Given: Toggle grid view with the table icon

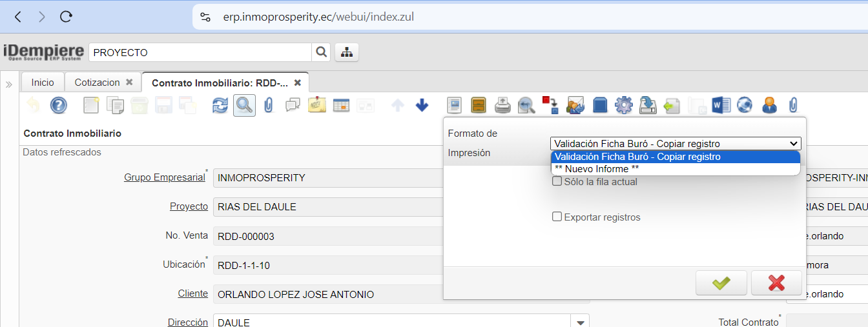Looking at the screenshot, I should (341, 105).
